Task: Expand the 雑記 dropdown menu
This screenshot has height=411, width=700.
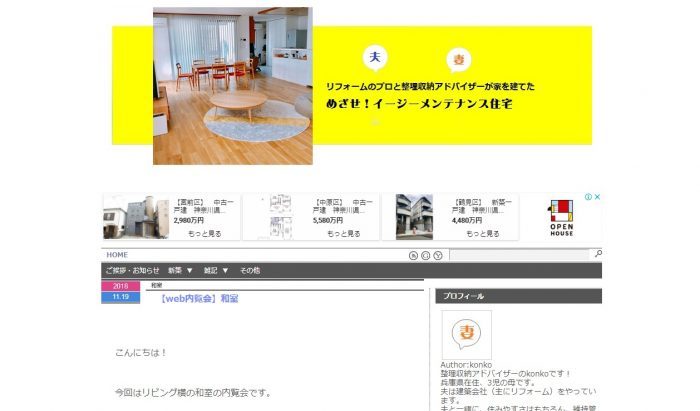Action: [216, 270]
